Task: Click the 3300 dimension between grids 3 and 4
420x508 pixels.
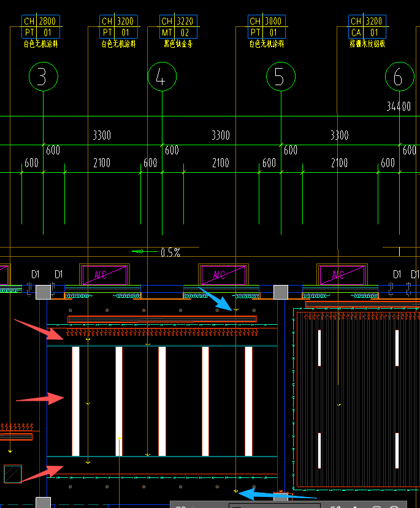Action: coord(102,135)
